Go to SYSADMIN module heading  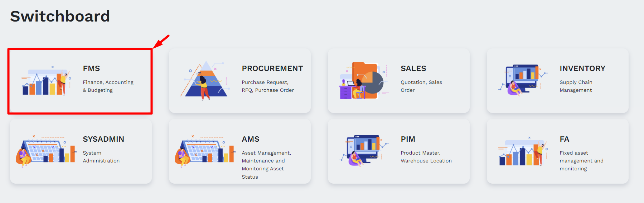(103, 139)
